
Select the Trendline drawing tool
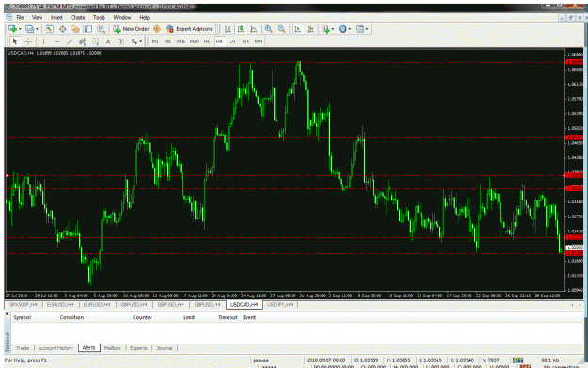[70, 41]
